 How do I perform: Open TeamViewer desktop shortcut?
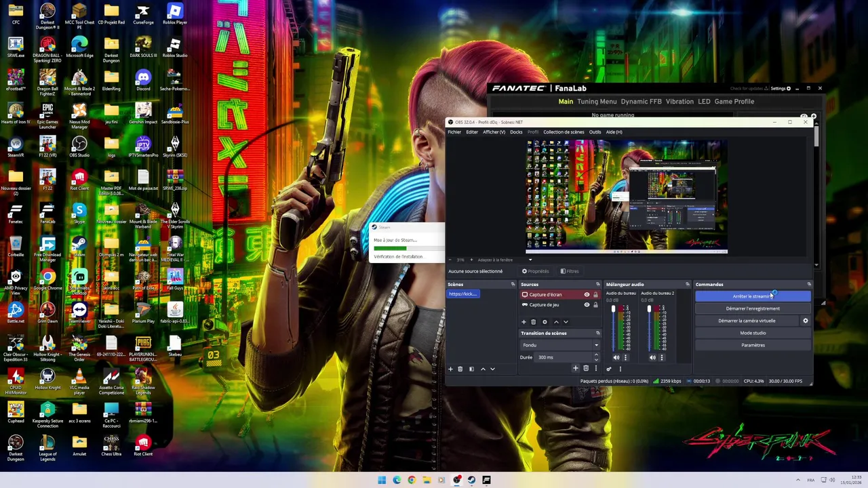pos(79,312)
